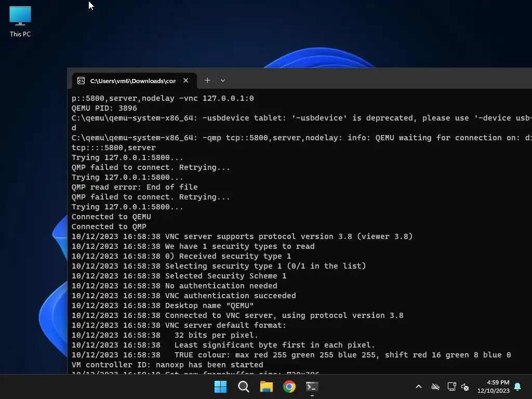Click "VM controller ID: nanoxp has been started"
The image size is (532, 399).
tap(167, 365)
